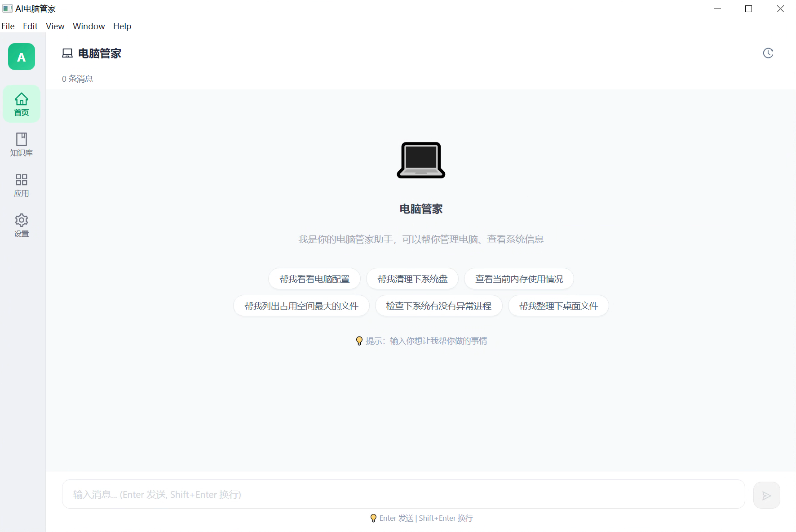
Task: Click the large laptop illustration in the center
Action: 420,160
